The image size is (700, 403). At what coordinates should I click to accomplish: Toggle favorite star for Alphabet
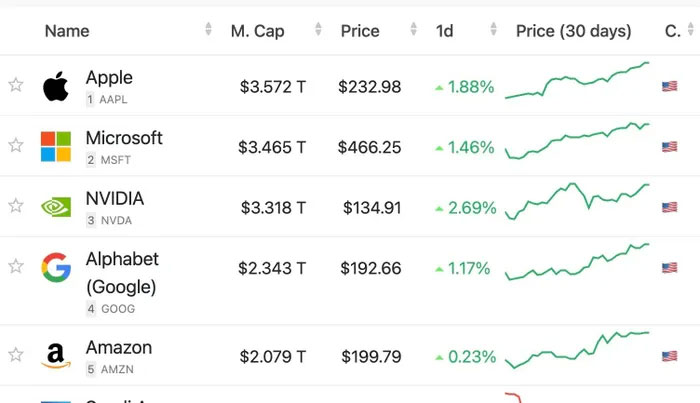(x=16, y=266)
